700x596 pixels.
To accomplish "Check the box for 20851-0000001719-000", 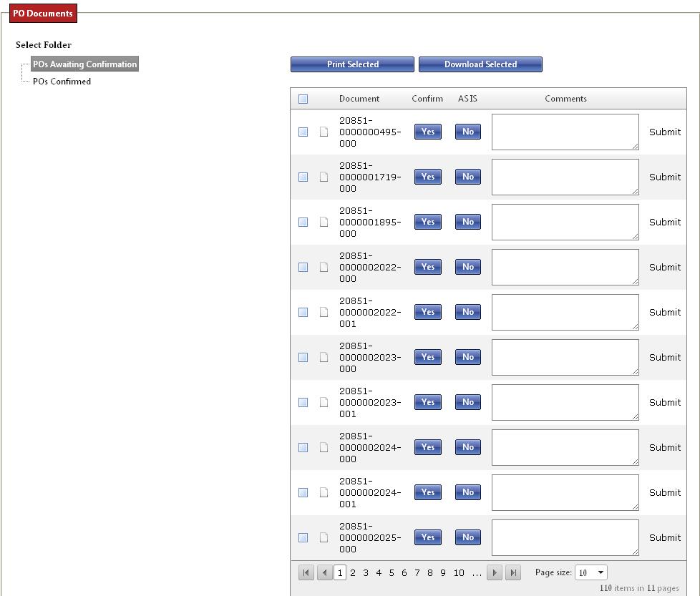I will pos(303,177).
